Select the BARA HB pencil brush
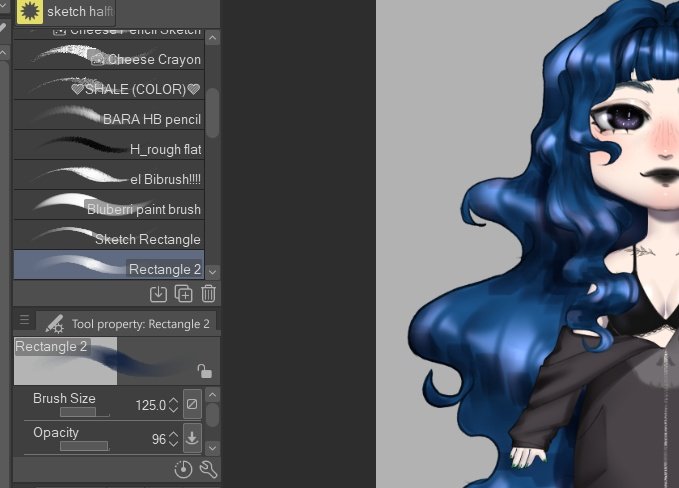 (109, 115)
